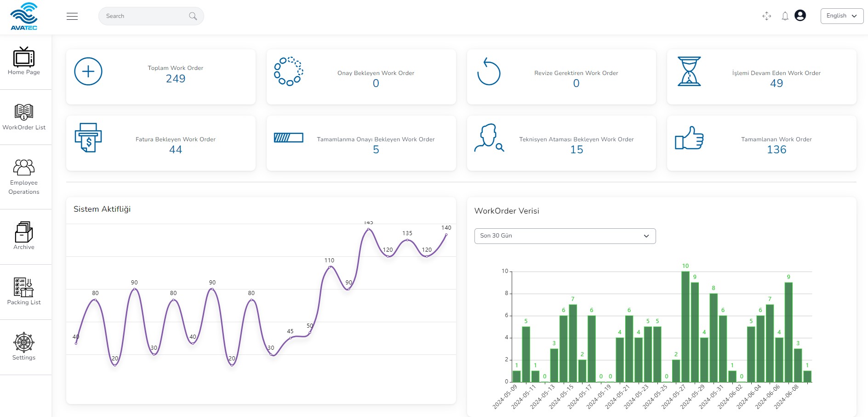The height and width of the screenshot is (417, 868).
Task: Click the fullscreen move arrows icon
Action: click(x=766, y=16)
